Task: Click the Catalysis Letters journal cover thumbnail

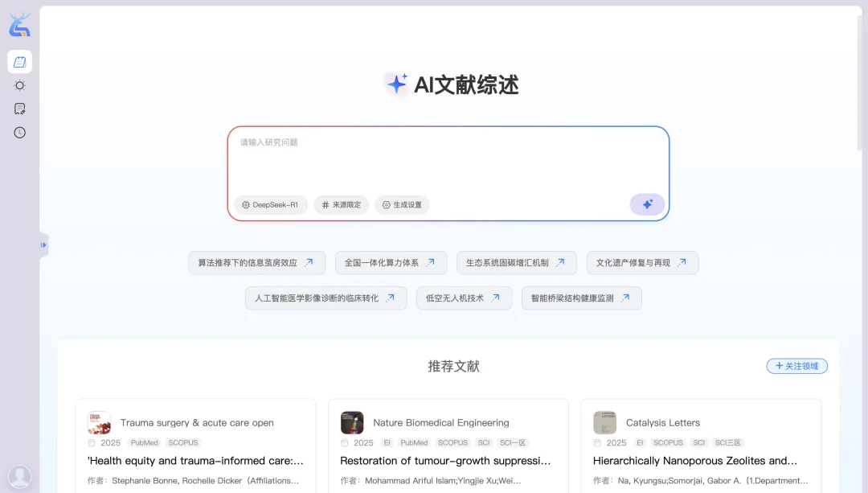Action: pos(604,423)
